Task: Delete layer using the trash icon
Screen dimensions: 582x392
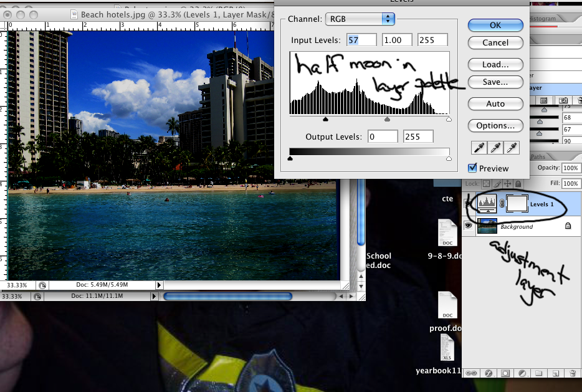Action: point(572,373)
